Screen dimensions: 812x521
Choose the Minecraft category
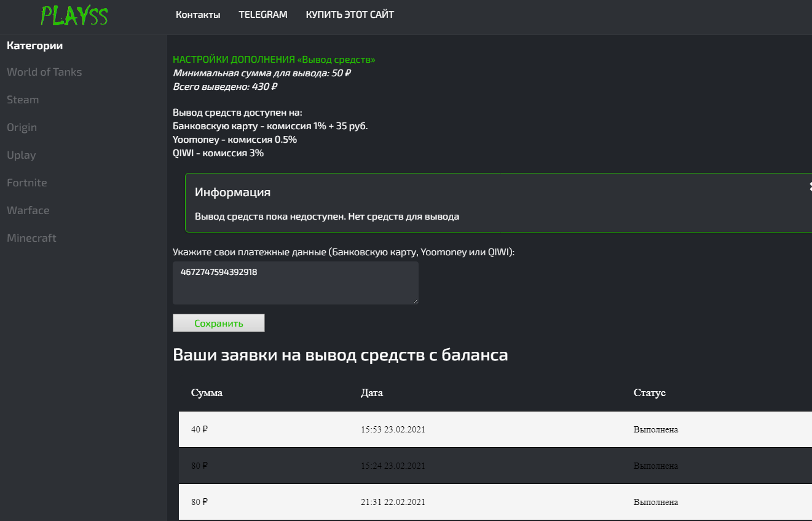[31, 238]
